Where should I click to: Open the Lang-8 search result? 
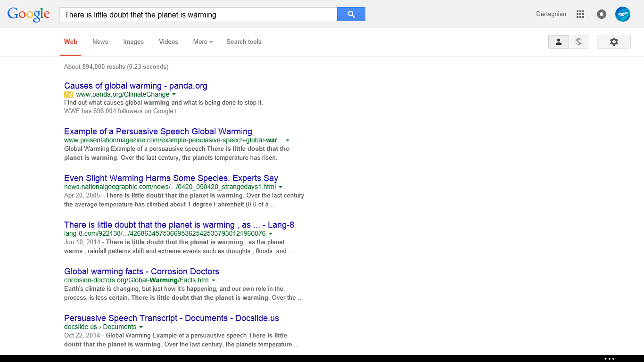click(179, 225)
